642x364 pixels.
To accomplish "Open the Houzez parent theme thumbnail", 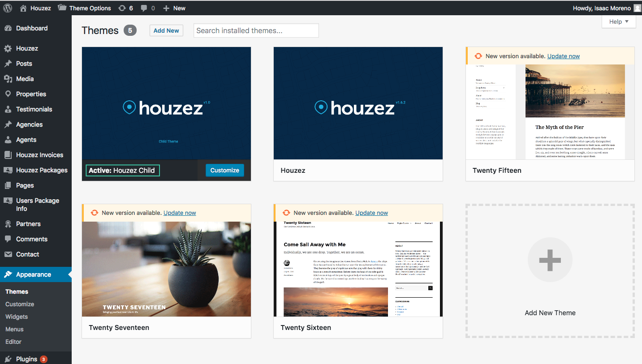I will 358,103.
